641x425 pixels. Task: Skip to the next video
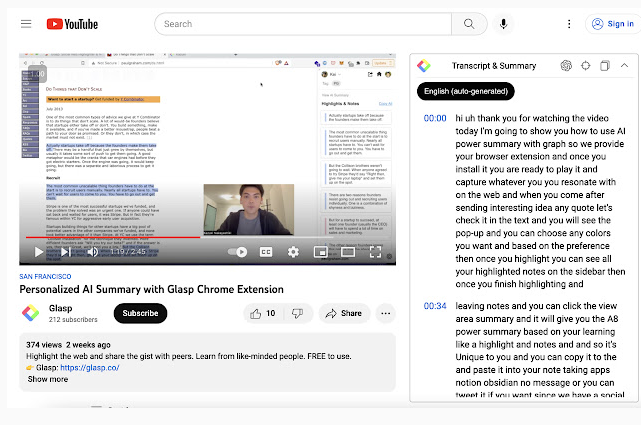(x=66, y=252)
